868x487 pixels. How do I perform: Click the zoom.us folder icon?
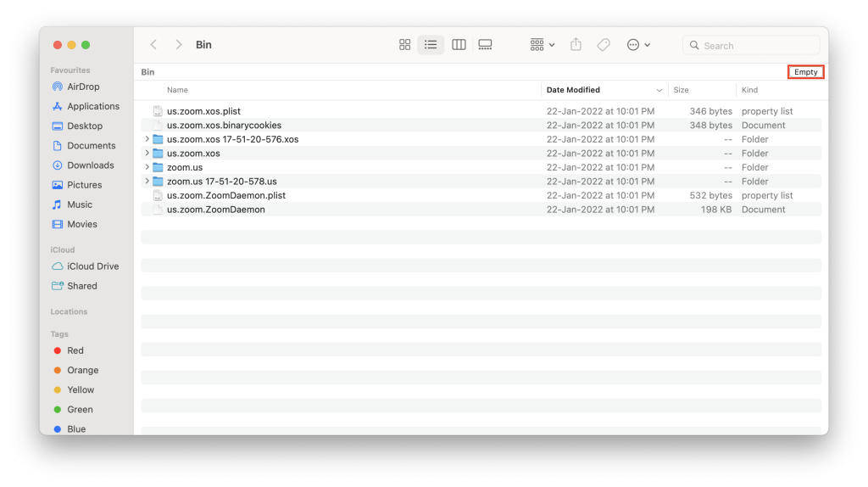click(x=158, y=167)
